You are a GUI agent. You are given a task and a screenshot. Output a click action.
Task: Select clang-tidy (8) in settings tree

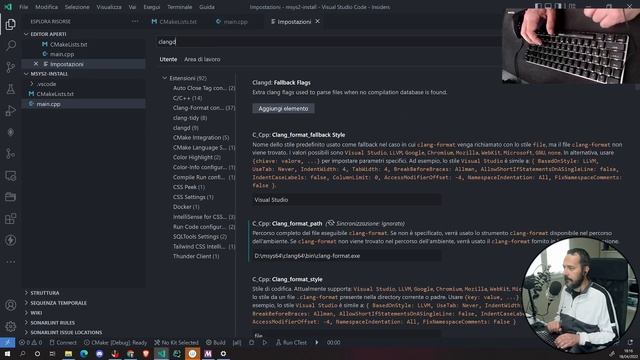[190, 118]
